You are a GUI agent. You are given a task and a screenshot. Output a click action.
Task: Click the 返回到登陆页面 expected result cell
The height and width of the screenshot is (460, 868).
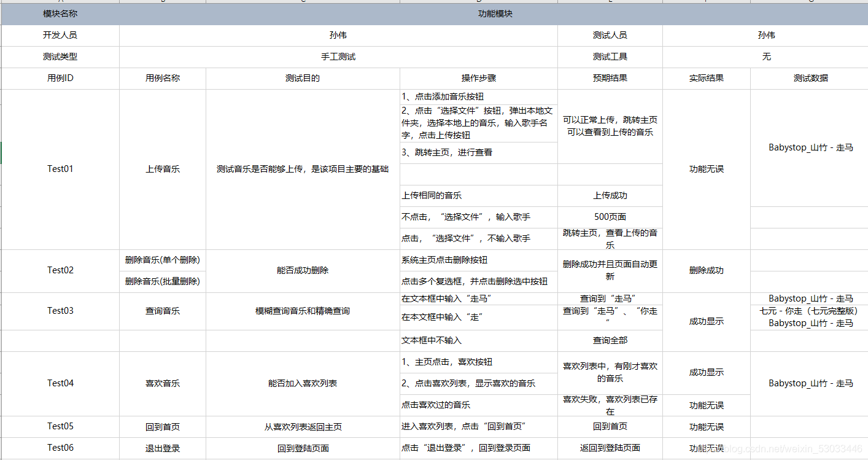click(x=610, y=448)
